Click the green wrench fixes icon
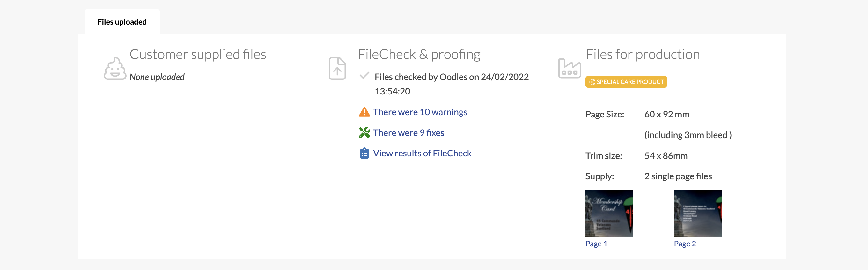Viewport: 868px width, 270px height. [x=364, y=133]
